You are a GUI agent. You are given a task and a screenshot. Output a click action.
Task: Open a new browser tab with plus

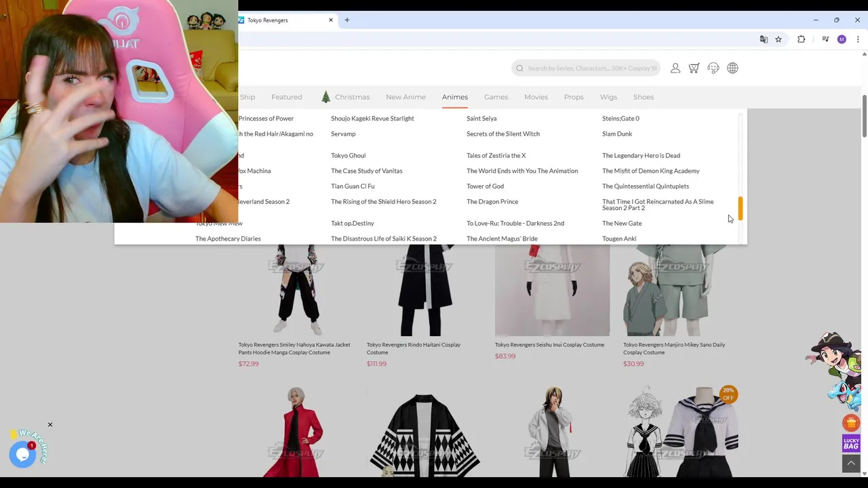pos(347,20)
